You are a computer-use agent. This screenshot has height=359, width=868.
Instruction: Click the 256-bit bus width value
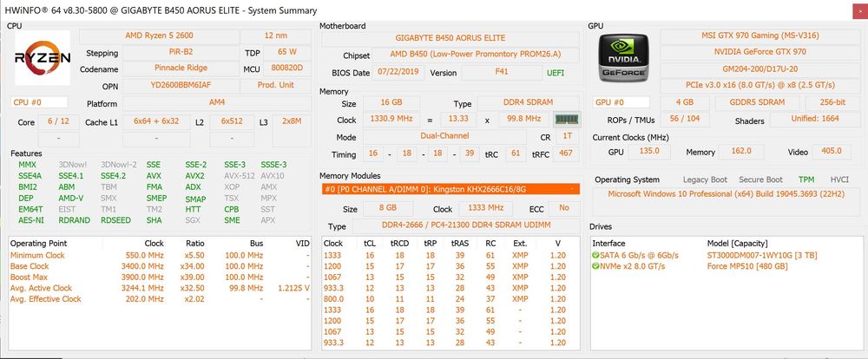coord(832,102)
